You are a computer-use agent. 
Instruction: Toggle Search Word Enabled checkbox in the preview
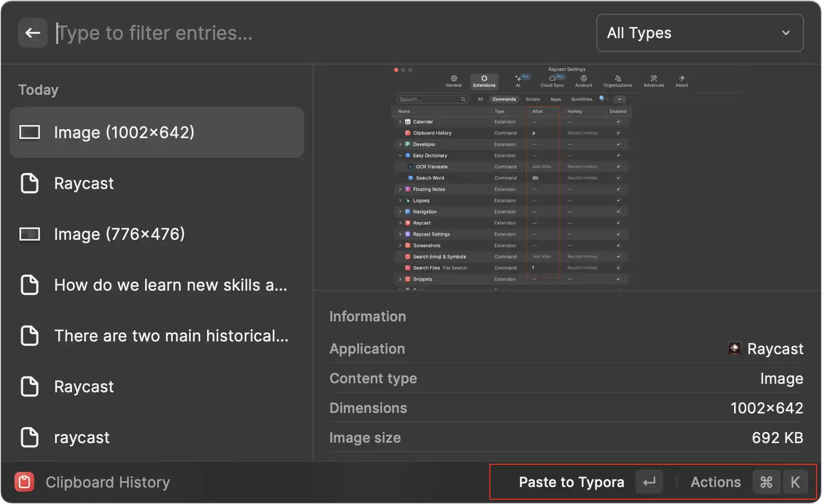coord(618,178)
